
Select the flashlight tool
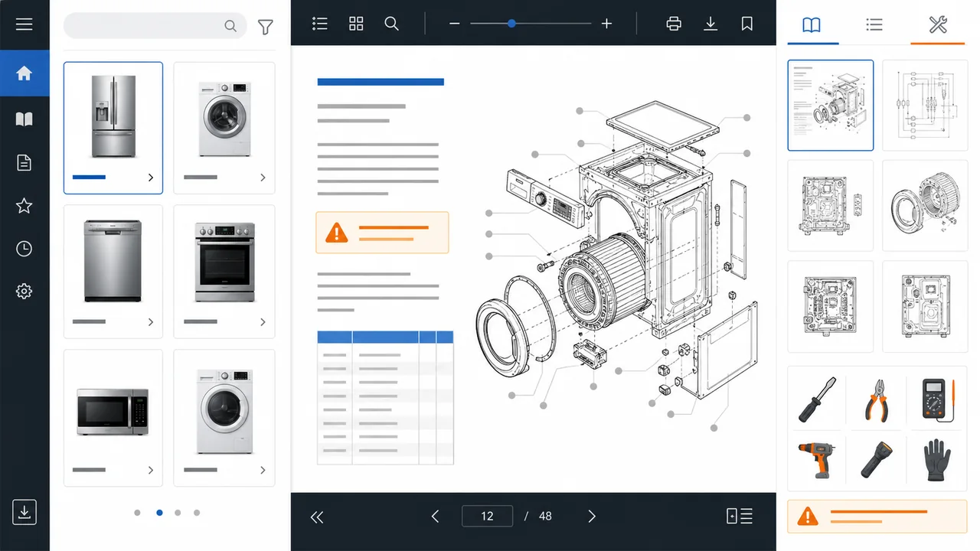coord(877,460)
